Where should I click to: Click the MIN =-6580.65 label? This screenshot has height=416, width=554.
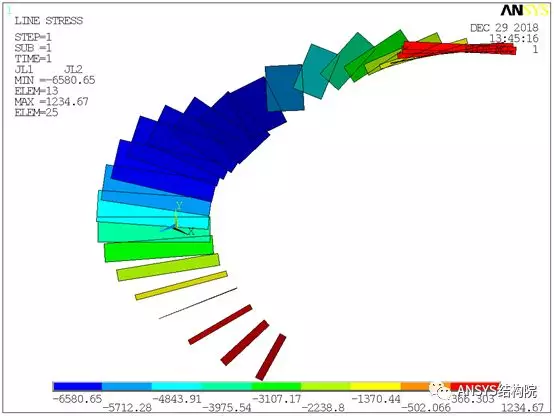pyautogui.click(x=55, y=80)
